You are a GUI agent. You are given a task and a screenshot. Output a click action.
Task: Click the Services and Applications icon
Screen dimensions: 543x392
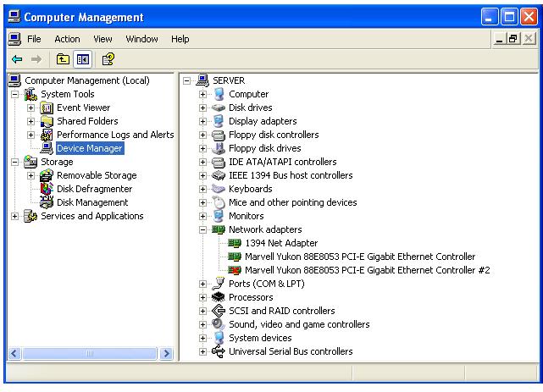[x=30, y=216]
